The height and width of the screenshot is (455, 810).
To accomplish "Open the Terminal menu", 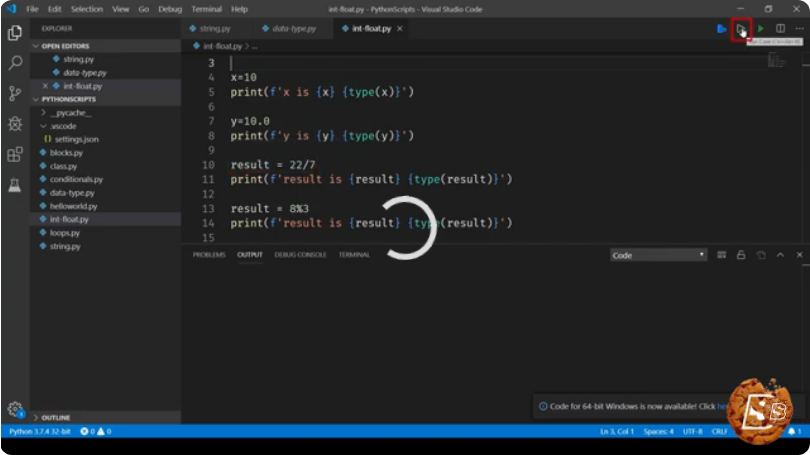I will [207, 9].
